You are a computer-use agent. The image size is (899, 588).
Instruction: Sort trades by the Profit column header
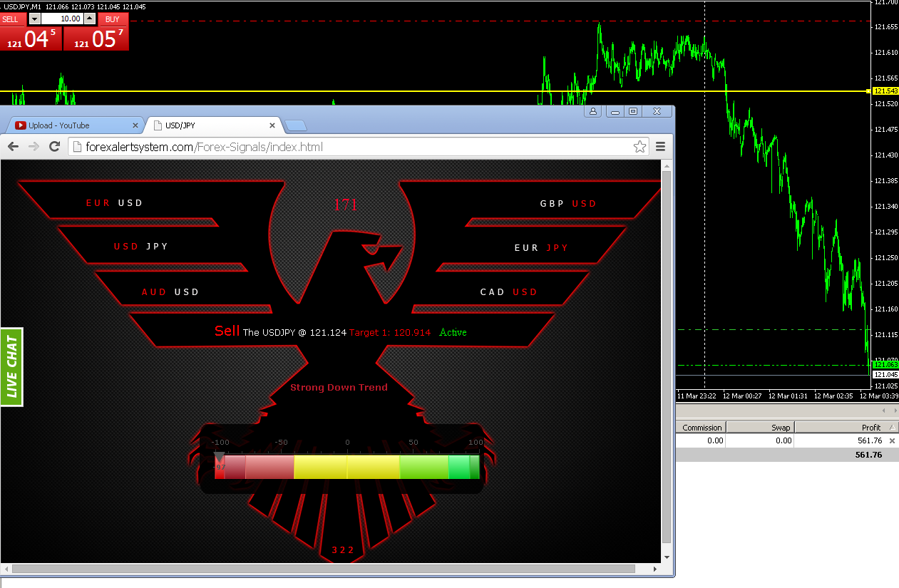[x=846, y=428]
